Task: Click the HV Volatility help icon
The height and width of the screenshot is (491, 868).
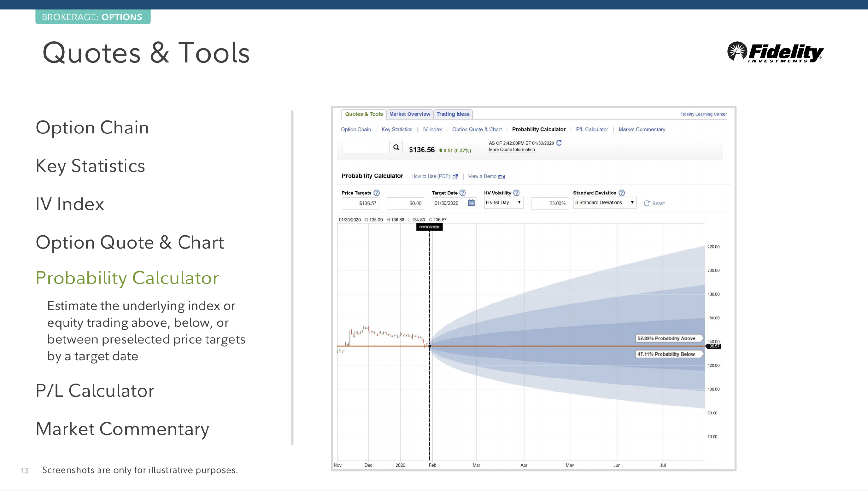Action: point(516,193)
